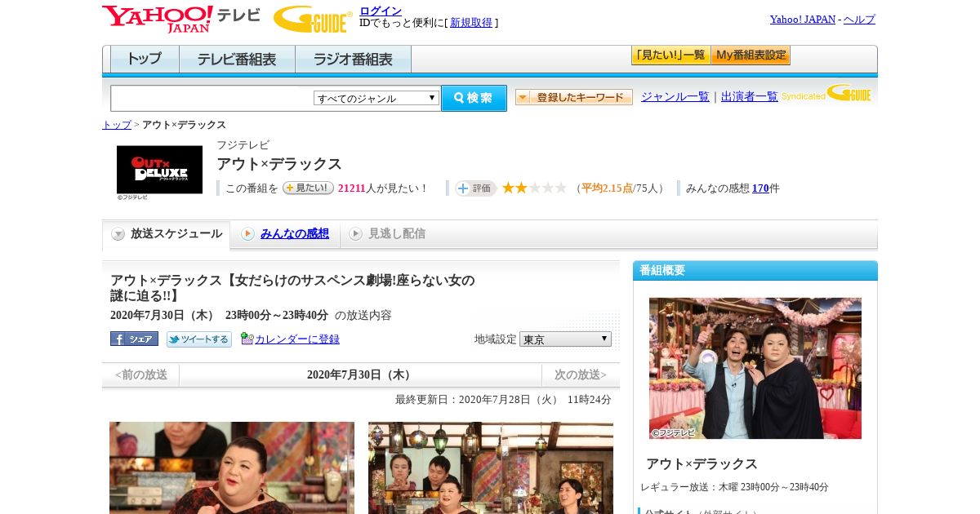Click the Yahoo! JAPAN link at top right

point(803,19)
